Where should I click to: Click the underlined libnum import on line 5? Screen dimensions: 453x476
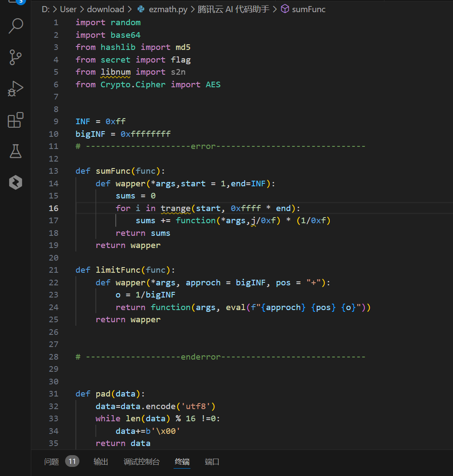pos(115,72)
